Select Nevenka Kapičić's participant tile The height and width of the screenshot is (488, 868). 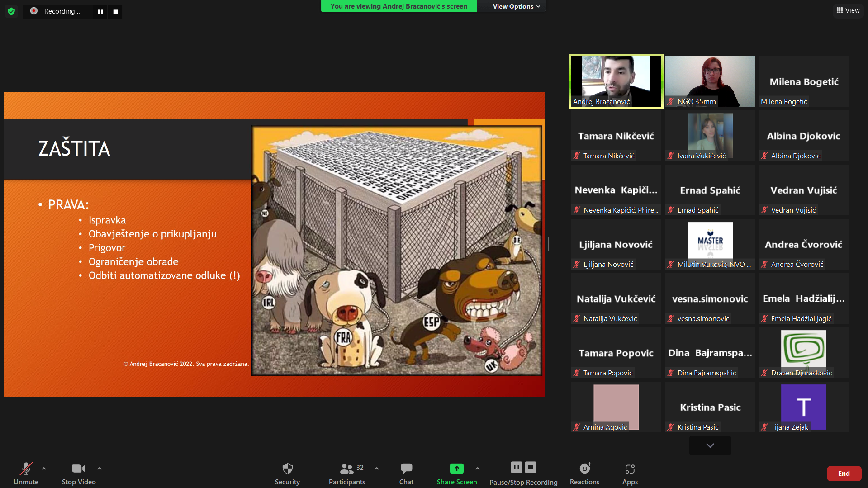click(616, 190)
